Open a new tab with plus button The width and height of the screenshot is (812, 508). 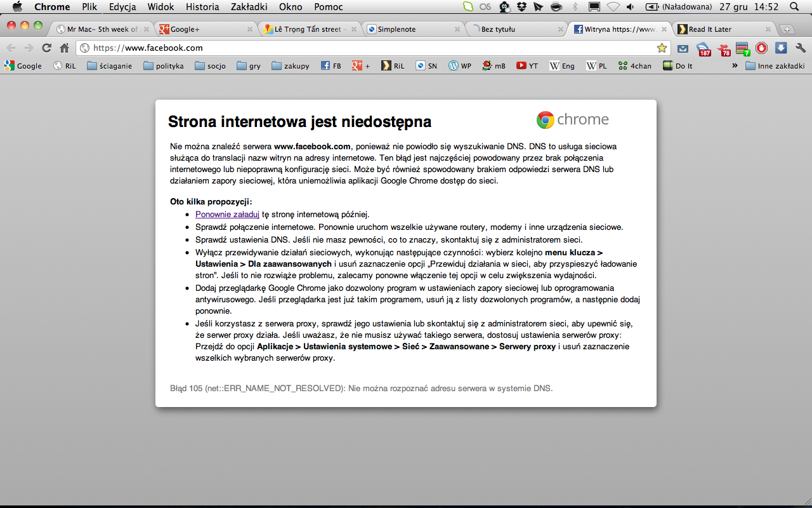pos(787,29)
